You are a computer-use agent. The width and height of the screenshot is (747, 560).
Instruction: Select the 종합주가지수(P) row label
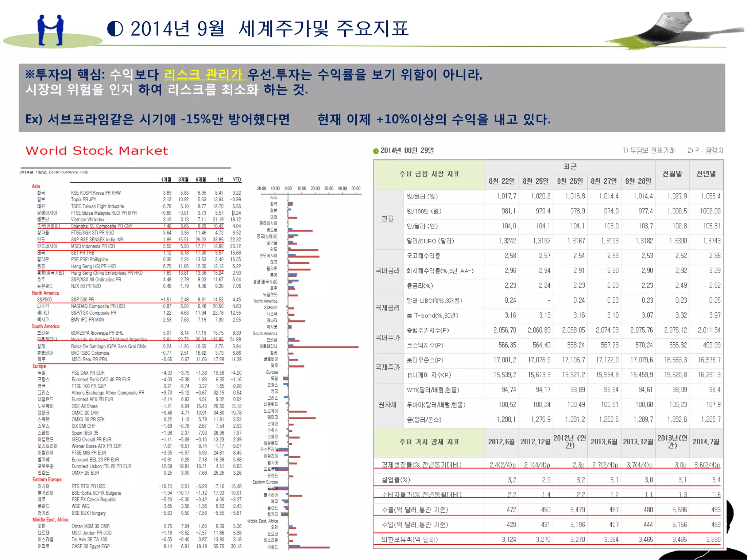(x=428, y=330)
